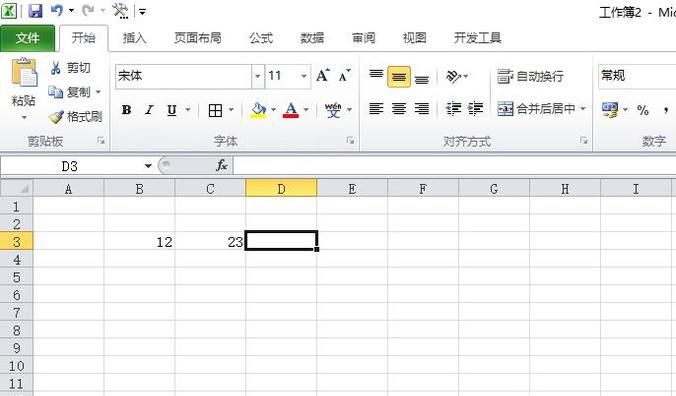Click the Paste clipboard icon

click(24, 72)
